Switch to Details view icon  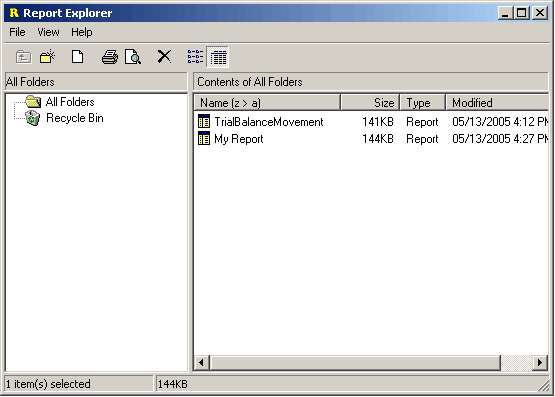[218, 57]
